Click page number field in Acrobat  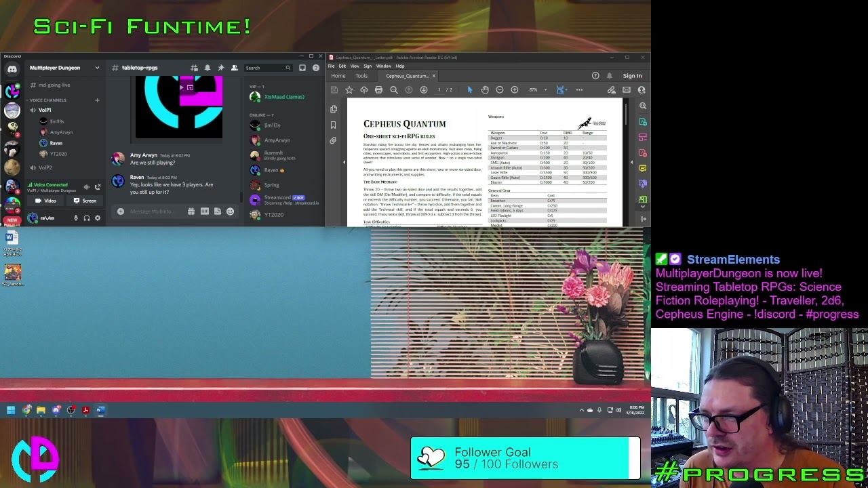pyautogui.click(x=439, y=90)
